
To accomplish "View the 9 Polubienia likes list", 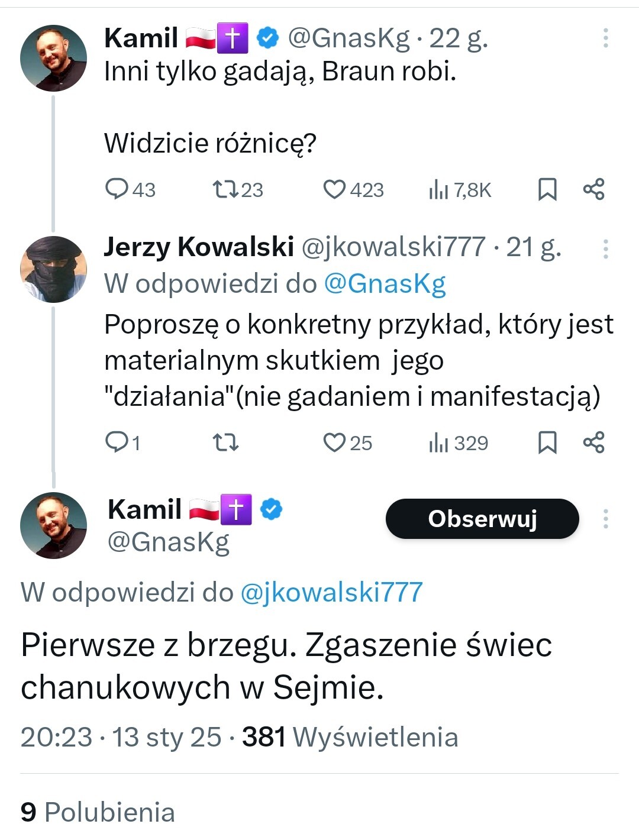I will click(98, 812).
